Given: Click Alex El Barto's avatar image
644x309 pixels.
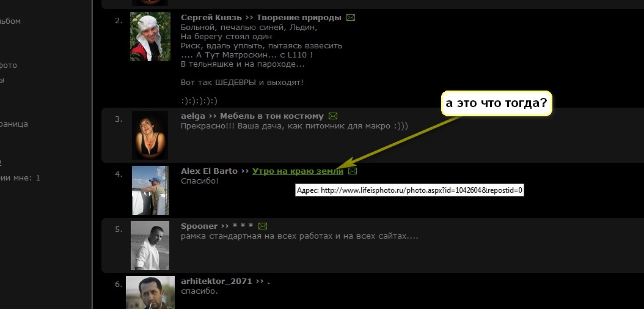Looking at the screenshot, I should 150,190.
